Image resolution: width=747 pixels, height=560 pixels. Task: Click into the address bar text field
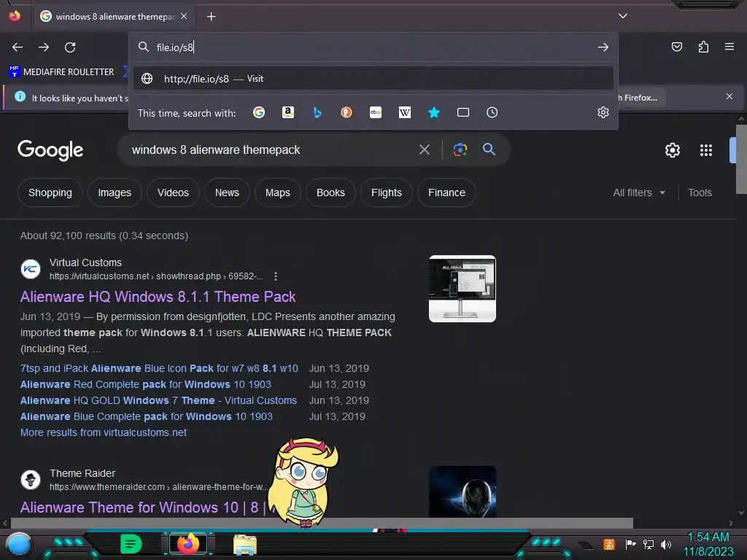373,47
